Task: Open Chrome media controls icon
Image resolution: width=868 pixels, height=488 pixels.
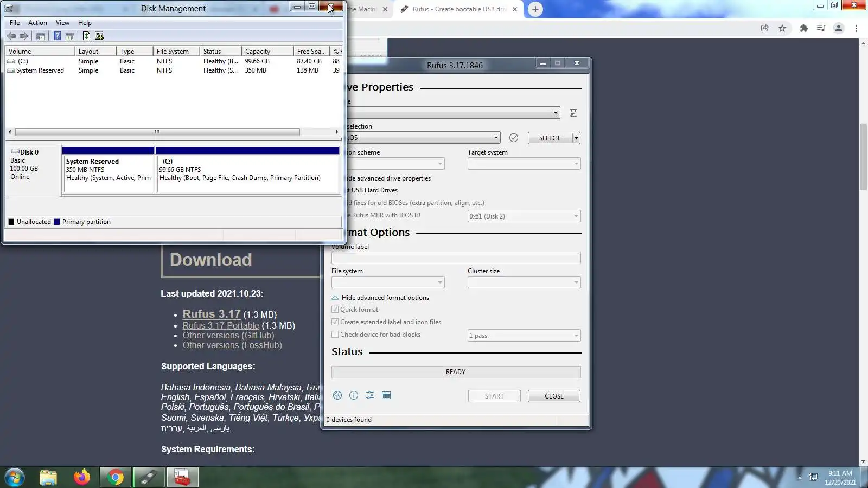Action: [x=821, y=28]
